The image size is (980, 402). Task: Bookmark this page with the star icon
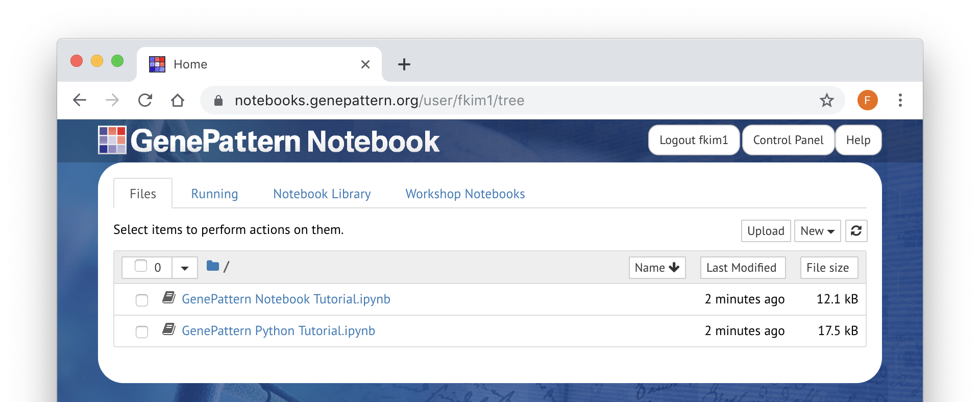coord(827,100)
